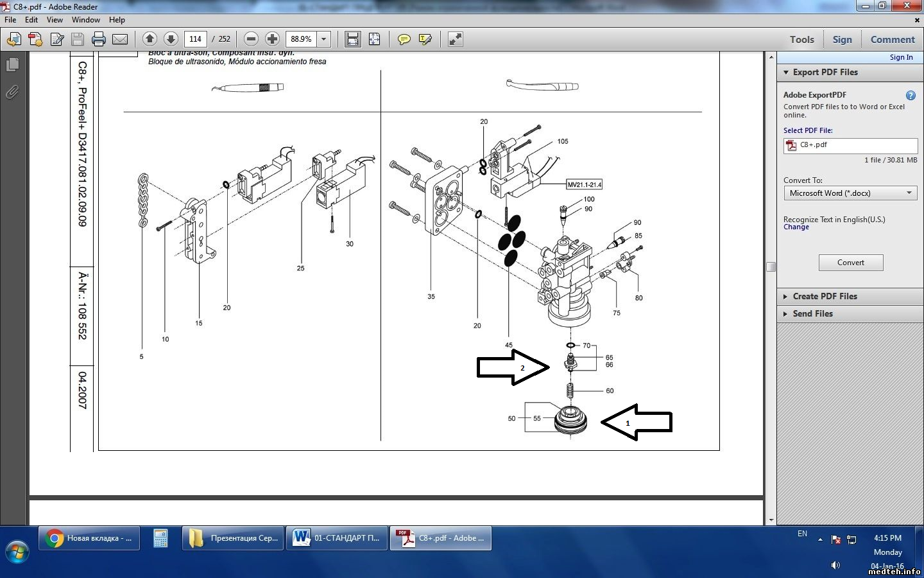Image resolution: width=924 pixels, height=578 pixels.
Task: Zoom in with the plus button
Action: pyautogui.click(x=272, y=39)
